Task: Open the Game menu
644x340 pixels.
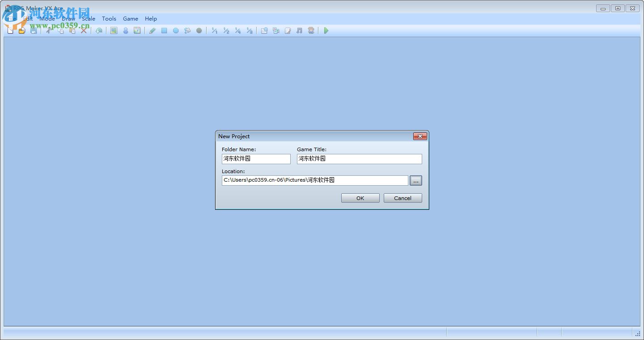Action: (x=131, y=19)
